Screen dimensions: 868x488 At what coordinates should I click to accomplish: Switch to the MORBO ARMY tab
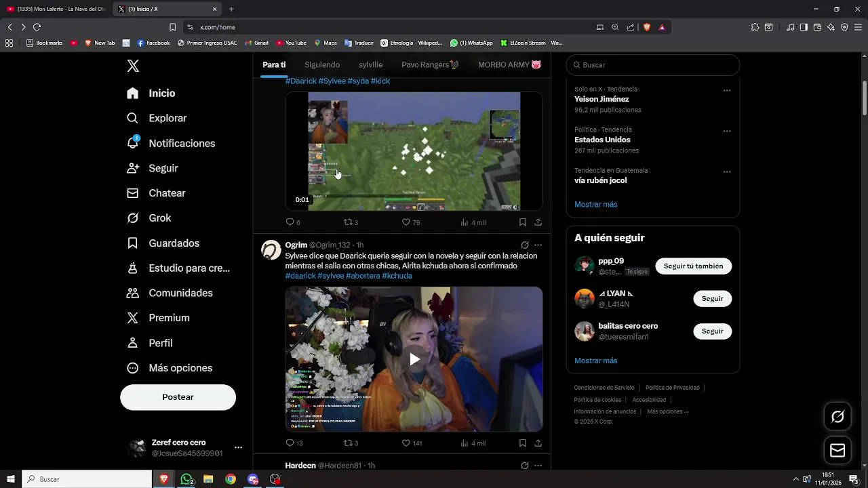[x=510, y=64]
